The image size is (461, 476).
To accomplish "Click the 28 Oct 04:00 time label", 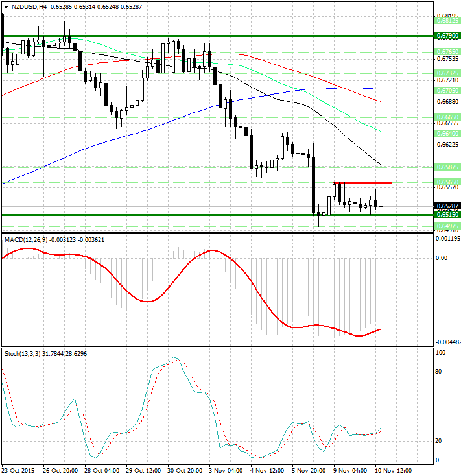I will coord(102,471).
